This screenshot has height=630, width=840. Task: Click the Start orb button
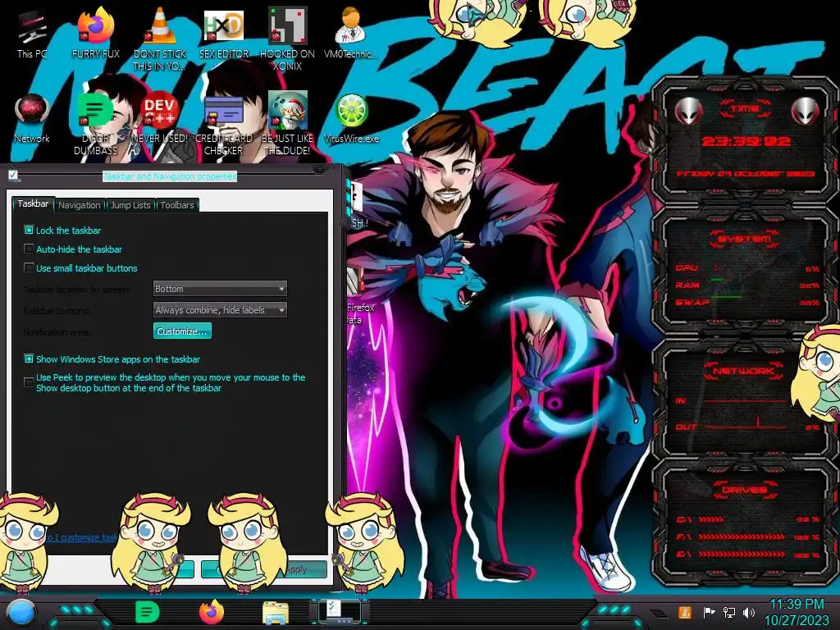pyautogui.click(x=21, y=612)
